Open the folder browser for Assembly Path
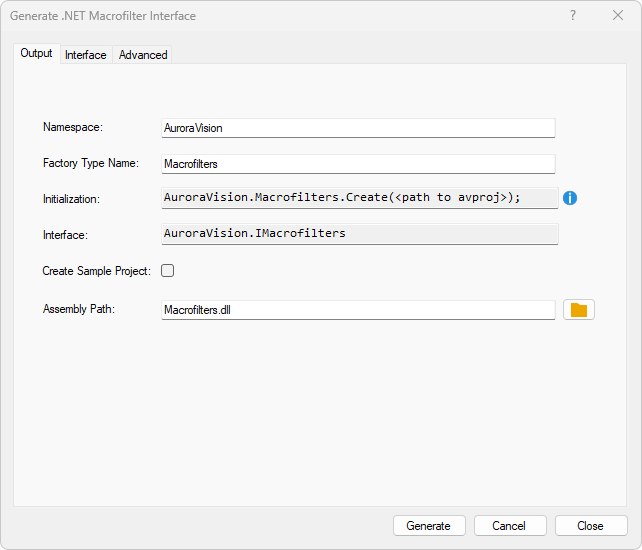The height and width of the screenshot is (550, 642). click(579, 310)
